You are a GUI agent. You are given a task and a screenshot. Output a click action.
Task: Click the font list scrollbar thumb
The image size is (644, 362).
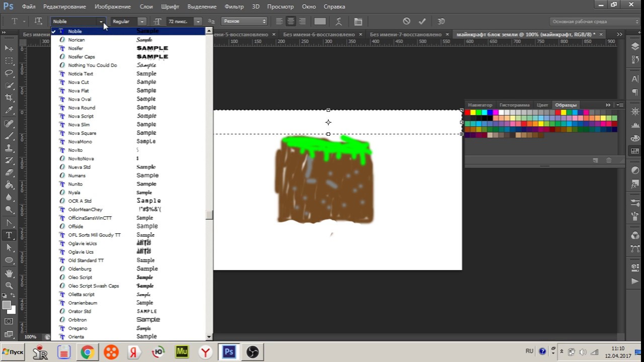209,215
